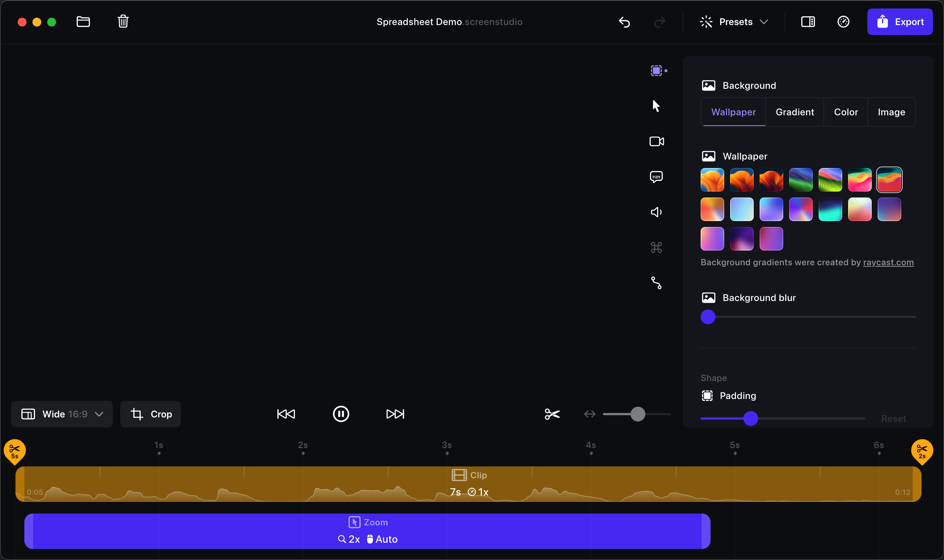Click the Background blur slider handle
The image size is (944, 560).
[708, 317]
